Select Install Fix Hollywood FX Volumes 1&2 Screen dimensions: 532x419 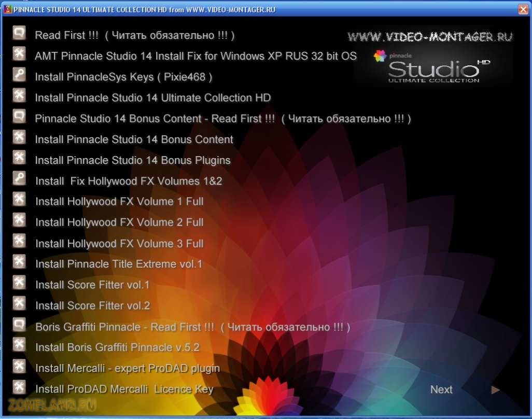click(129, 181)
